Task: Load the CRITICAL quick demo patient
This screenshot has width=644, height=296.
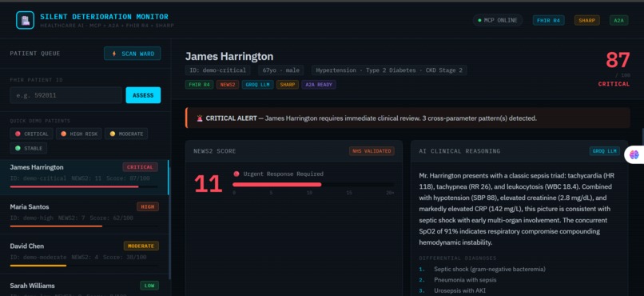Action: 32,134
